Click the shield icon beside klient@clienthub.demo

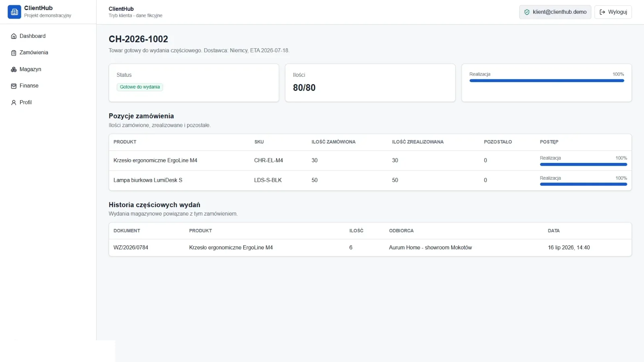527,12
